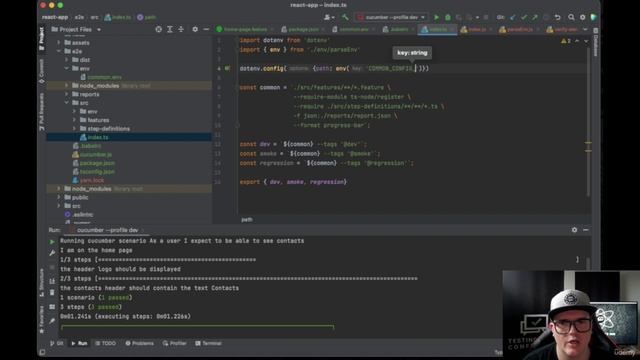Click the locate-in-tree target icon in Project panel
The image size is (640, 360).
coord(158,29)
